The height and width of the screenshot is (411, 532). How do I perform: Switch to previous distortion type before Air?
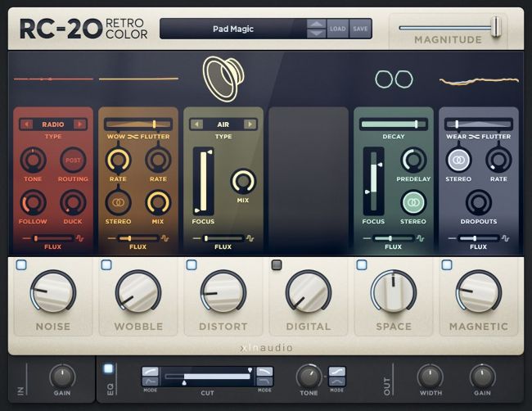[196, 124]
